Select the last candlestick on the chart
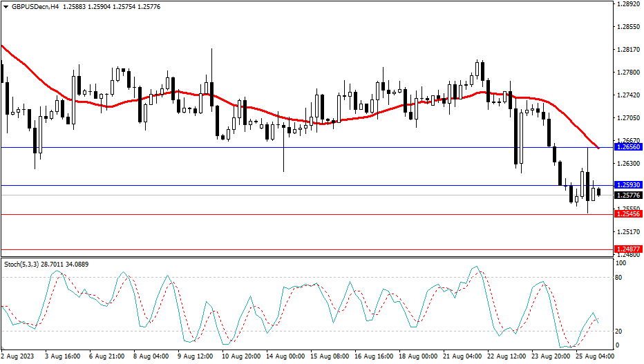The image size is (644, 364). [598, 192]
